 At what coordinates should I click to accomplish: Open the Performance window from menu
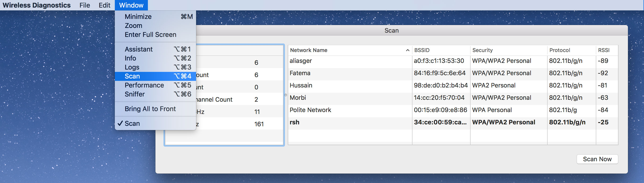(155, 85)
